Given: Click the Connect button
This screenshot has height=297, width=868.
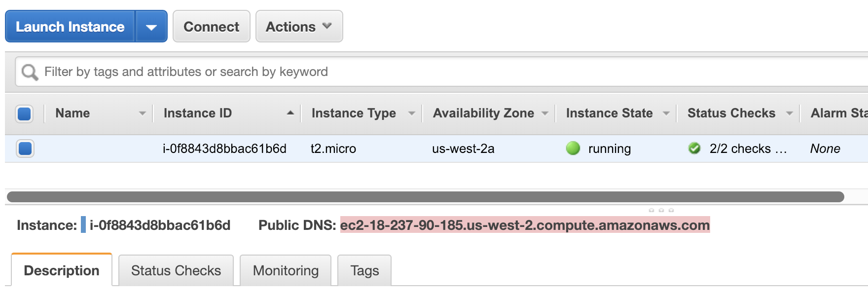Looking at the screenshot, I should point(212,27).
